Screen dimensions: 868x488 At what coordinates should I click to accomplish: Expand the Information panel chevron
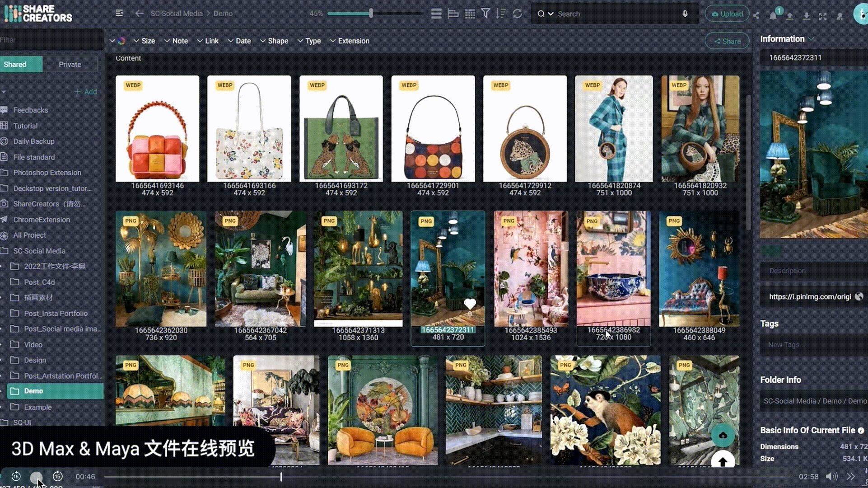point(811,39)
